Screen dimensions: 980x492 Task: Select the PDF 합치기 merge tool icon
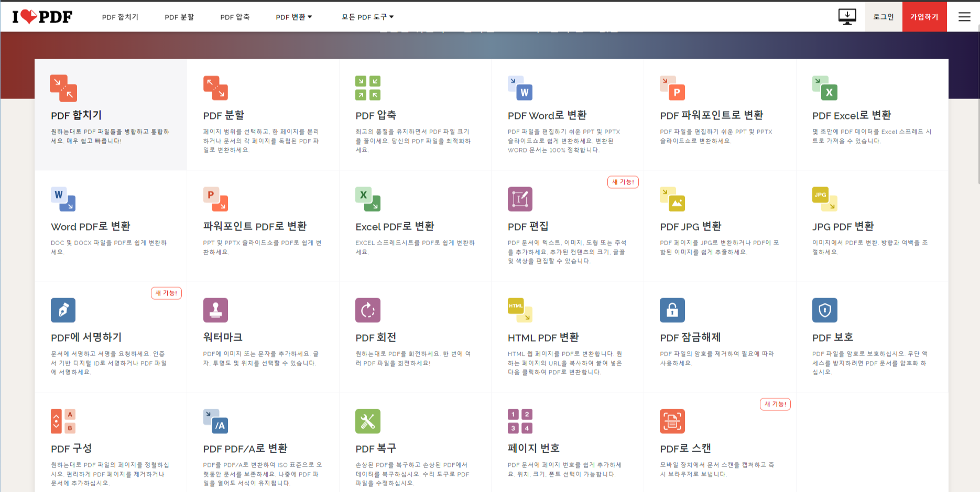click(63, 88)
